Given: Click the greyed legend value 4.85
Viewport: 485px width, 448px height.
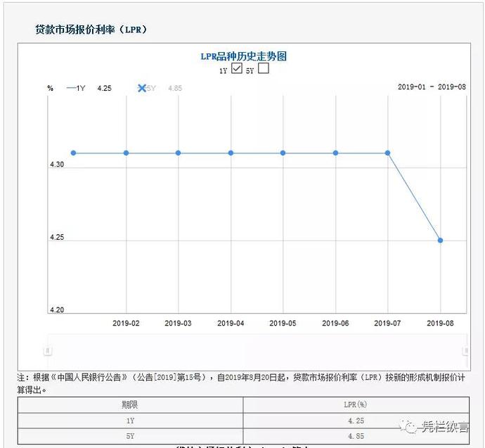Looking at the screenshot, I should pos(175,89).
